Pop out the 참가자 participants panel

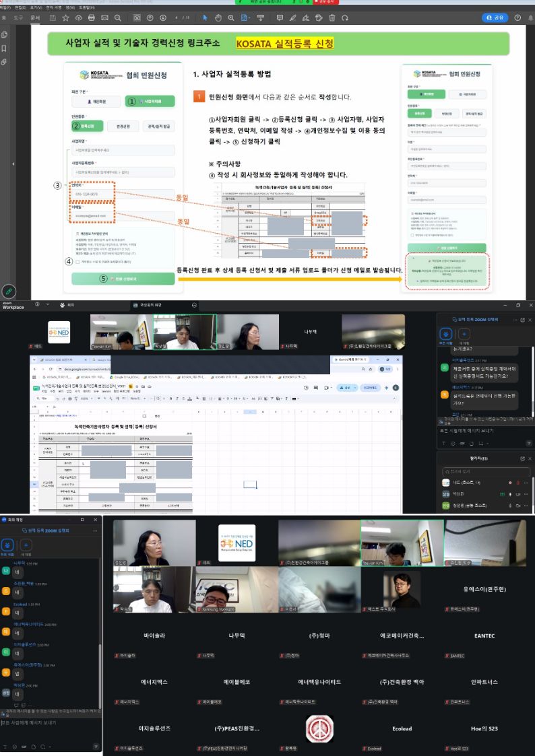(522, 458)
